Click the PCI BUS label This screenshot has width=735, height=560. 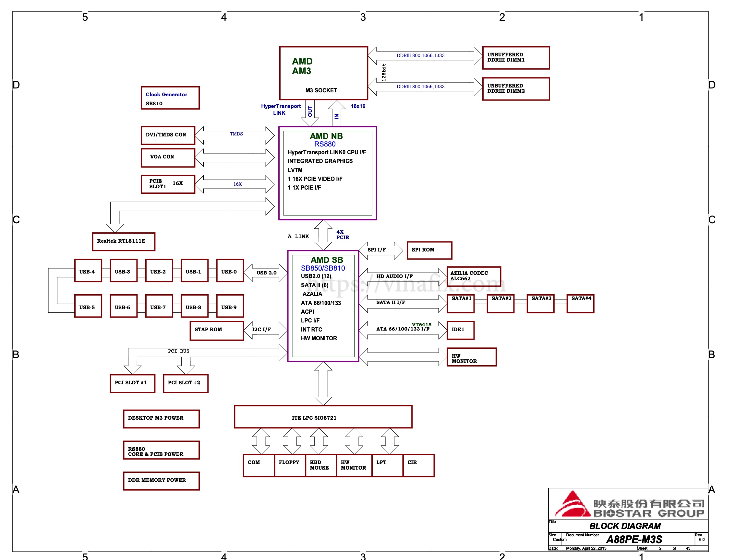pyautogui.click(x=178, y=351)
